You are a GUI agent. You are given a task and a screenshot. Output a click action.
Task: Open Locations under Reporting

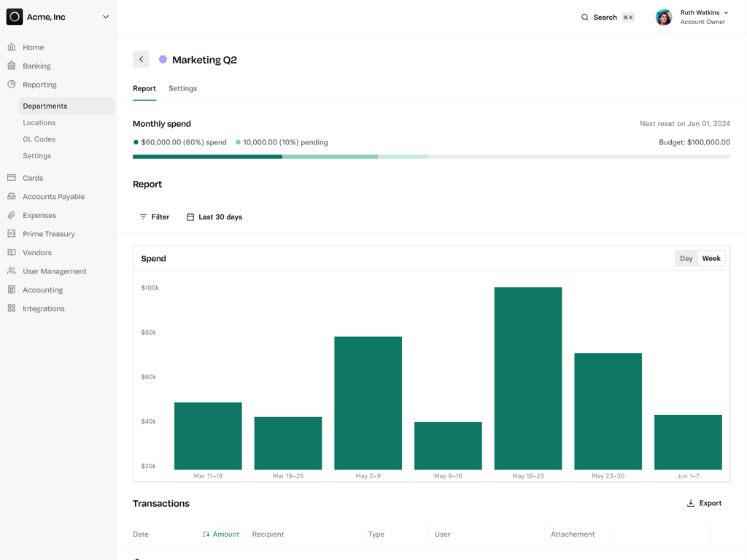tap(39, 122)
